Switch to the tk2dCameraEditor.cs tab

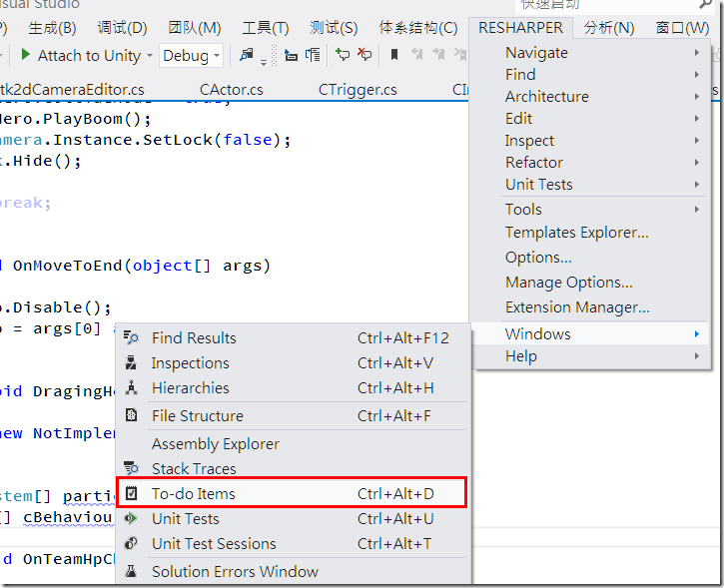point(72,90)
